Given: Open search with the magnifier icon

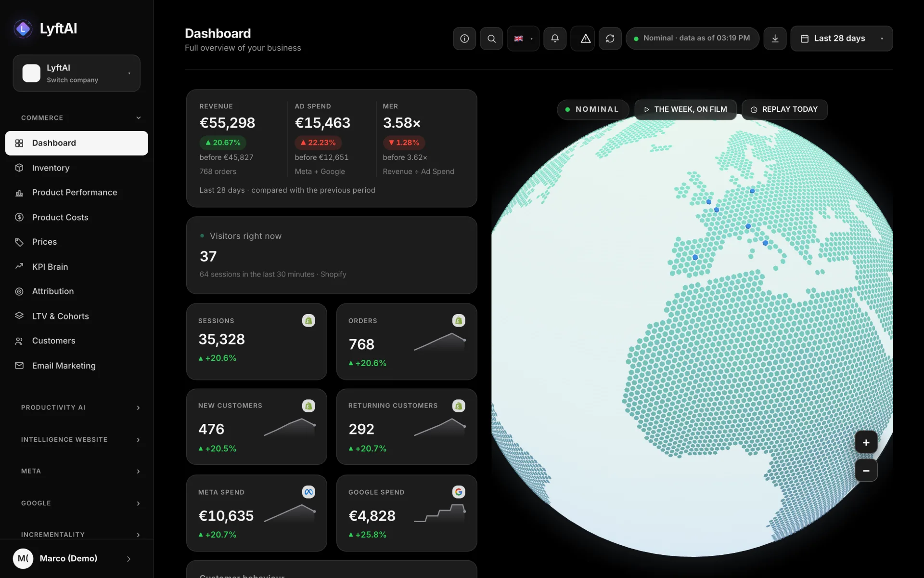Looking at the screenshot, I should point(491,39).
